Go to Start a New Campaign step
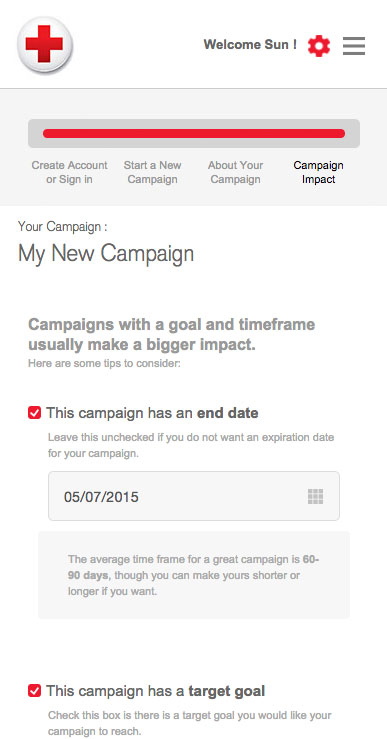 click(152, 172)
